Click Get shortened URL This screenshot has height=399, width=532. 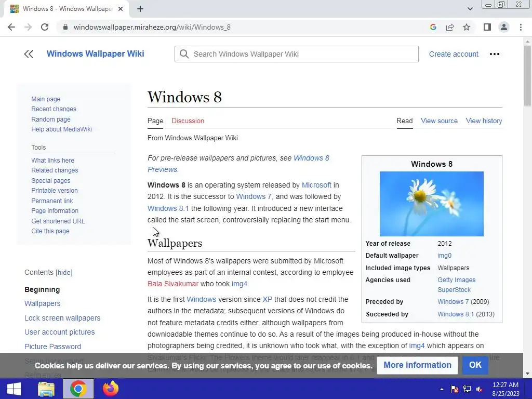coord(58,221)
